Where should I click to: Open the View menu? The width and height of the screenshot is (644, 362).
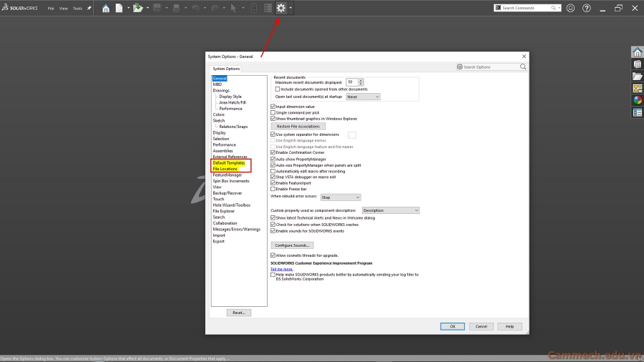tap(64, 8)
